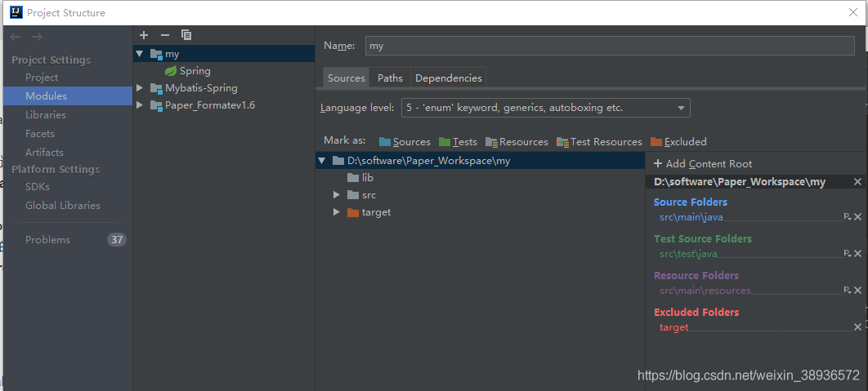Remove selected module with minus icon
Viewport: 868px width, 391px height.
(165, 35)
